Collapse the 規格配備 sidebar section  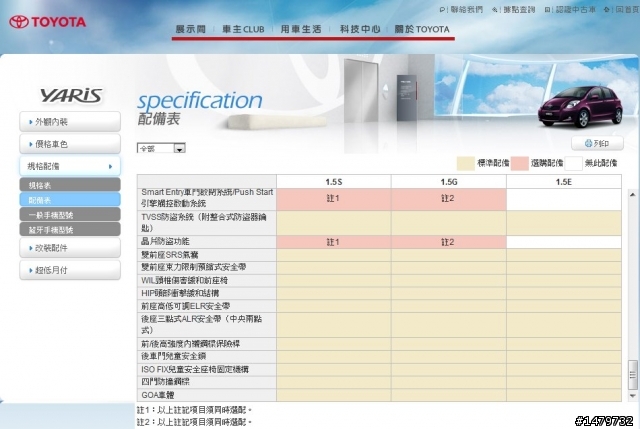click(x=70, y=166)
